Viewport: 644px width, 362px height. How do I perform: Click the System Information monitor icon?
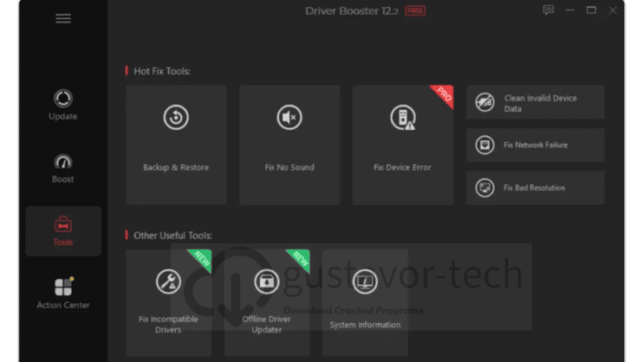click(365, 281)
